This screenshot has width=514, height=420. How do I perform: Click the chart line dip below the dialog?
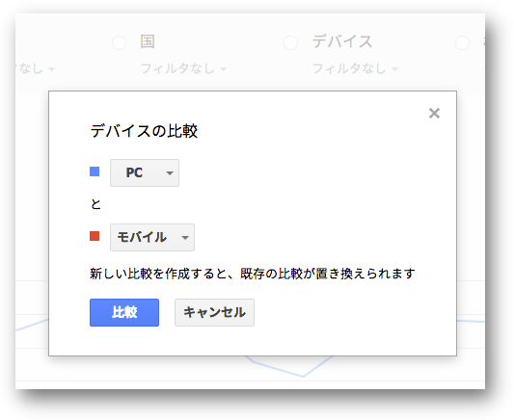point(302,376)
